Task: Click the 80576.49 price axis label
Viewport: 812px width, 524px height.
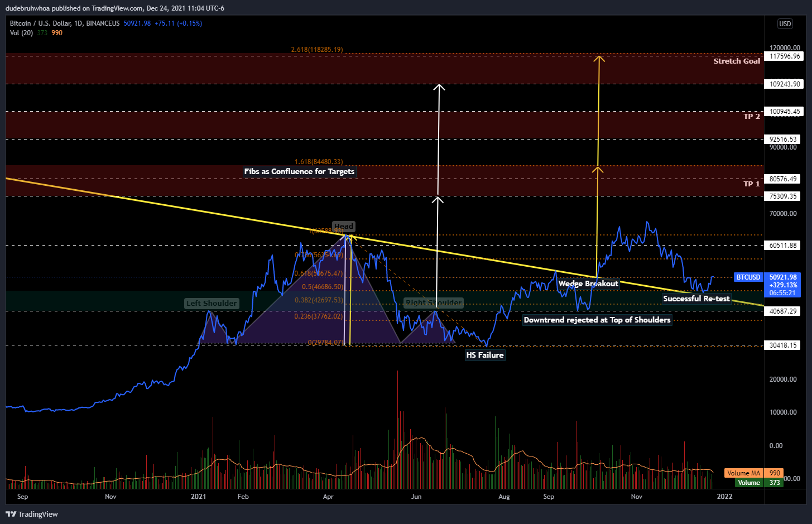Action: coord(783,179)
